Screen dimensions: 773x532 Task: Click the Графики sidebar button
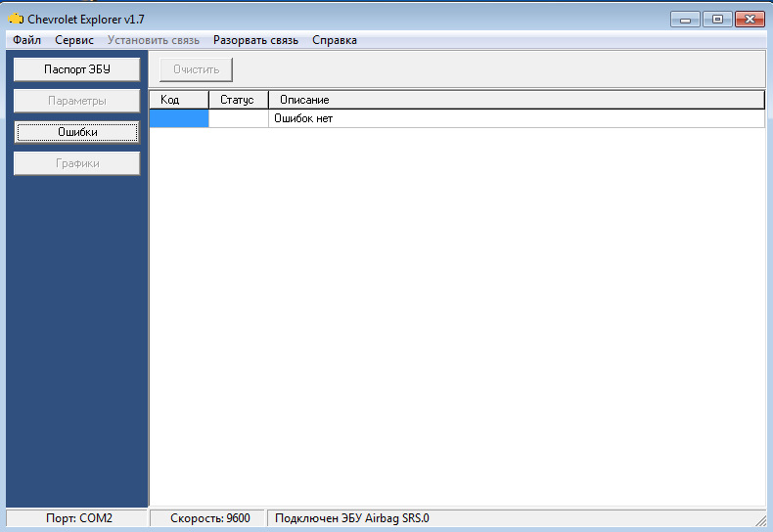point(77,163)
